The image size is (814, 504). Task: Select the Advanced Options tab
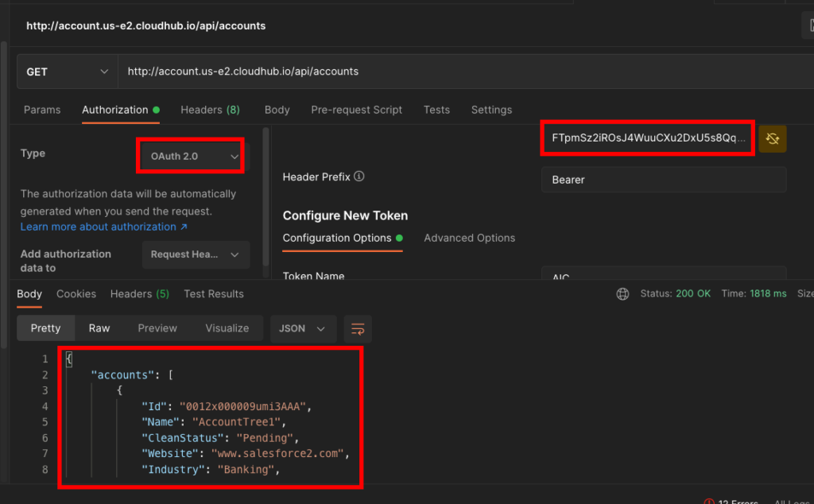click(x=469, y=238)
